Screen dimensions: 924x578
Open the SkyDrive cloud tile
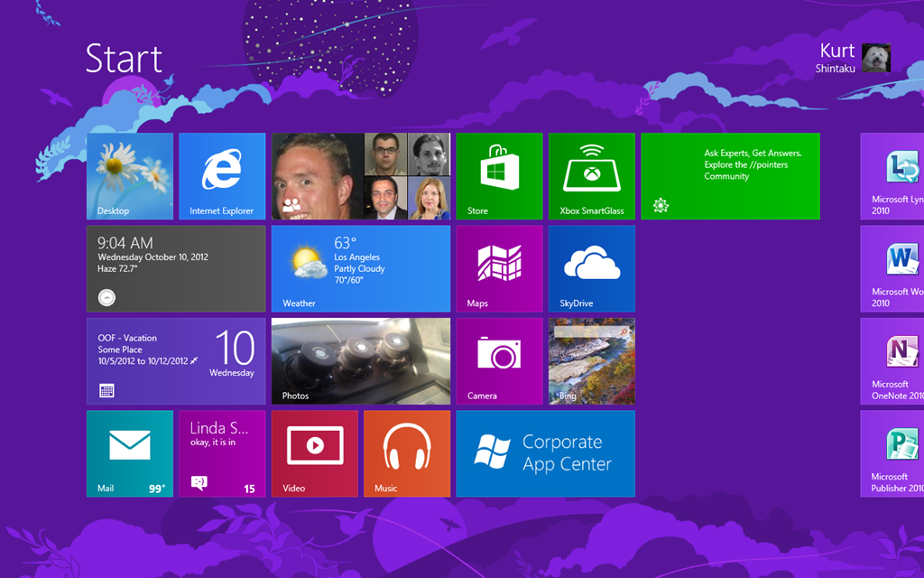(592, 268)
